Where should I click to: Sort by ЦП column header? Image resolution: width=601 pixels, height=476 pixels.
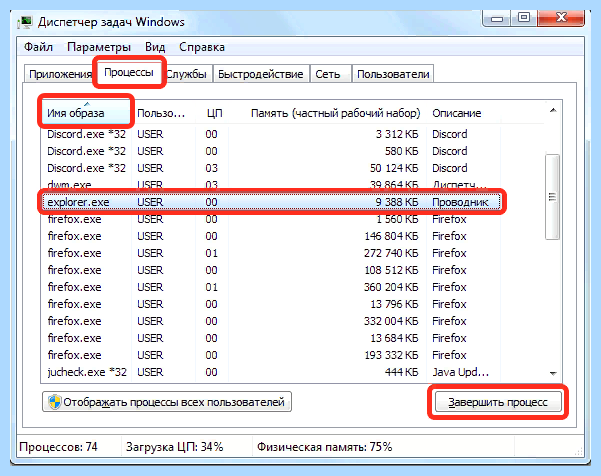pyautogui.click(x=212, y=113)
